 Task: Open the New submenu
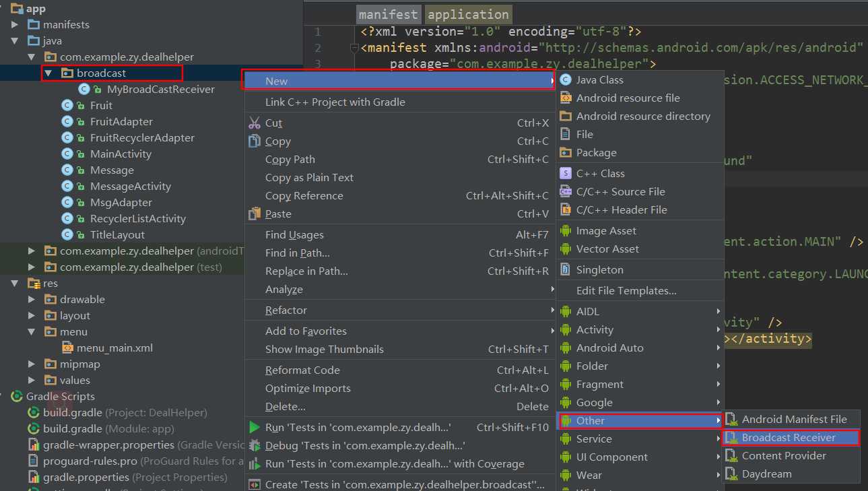tap(400, 81)
